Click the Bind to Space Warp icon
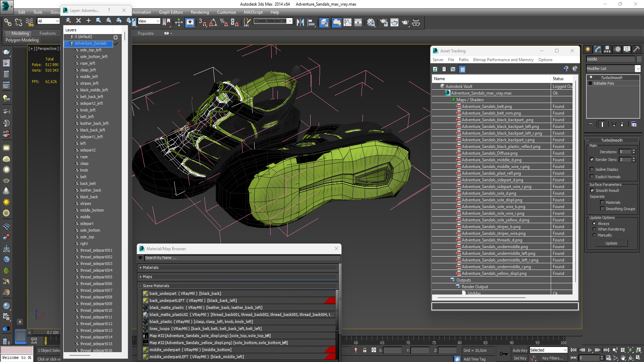The height and width of the screenshot is (362, 644). 30,22
